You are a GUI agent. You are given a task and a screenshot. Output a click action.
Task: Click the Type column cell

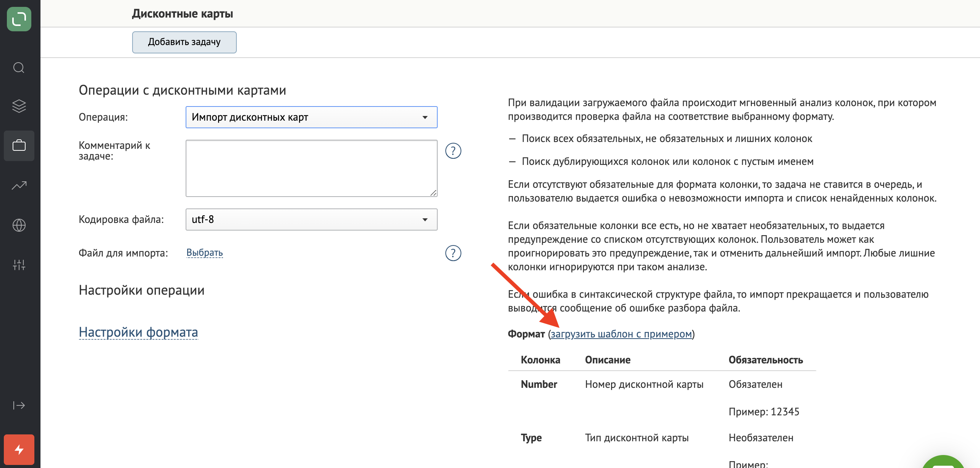tap(531, 438)
